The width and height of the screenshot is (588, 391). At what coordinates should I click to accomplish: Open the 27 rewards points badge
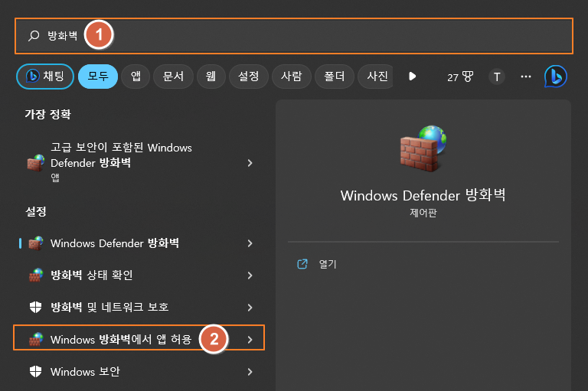[x=460, y=77]
